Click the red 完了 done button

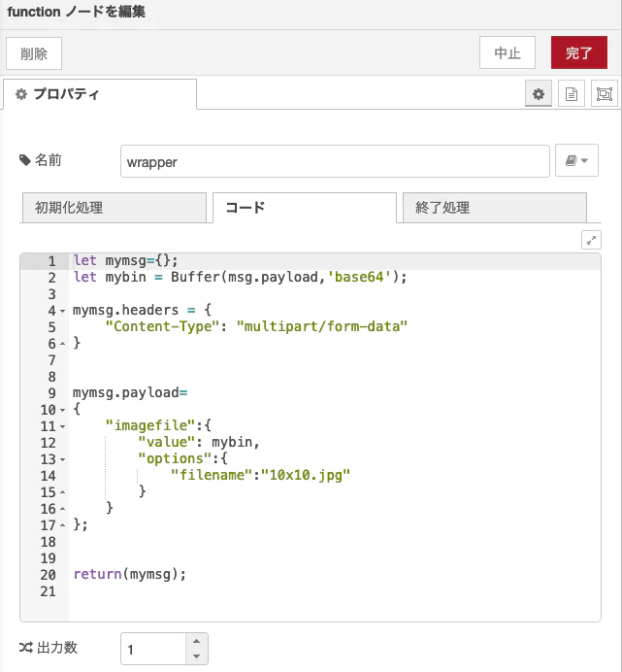579,52
